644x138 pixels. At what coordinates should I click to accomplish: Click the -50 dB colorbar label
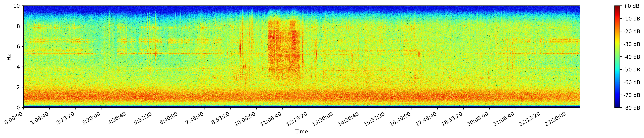point(632,70)
